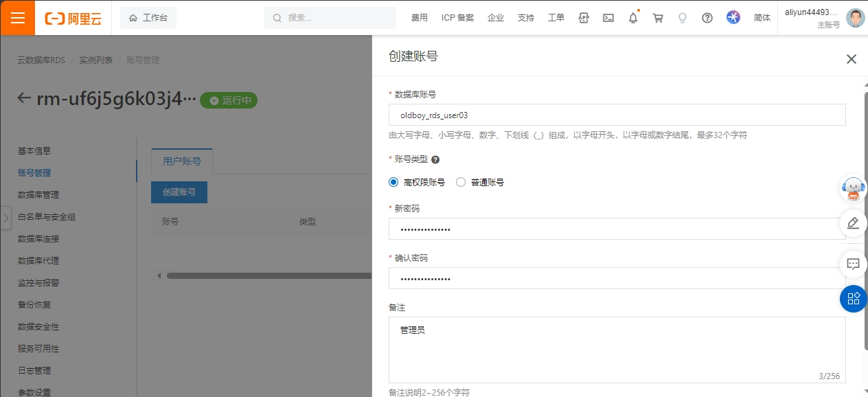Click the blue floating apps grid button
This screenshot has width=868, height=397.
(854, 298)
